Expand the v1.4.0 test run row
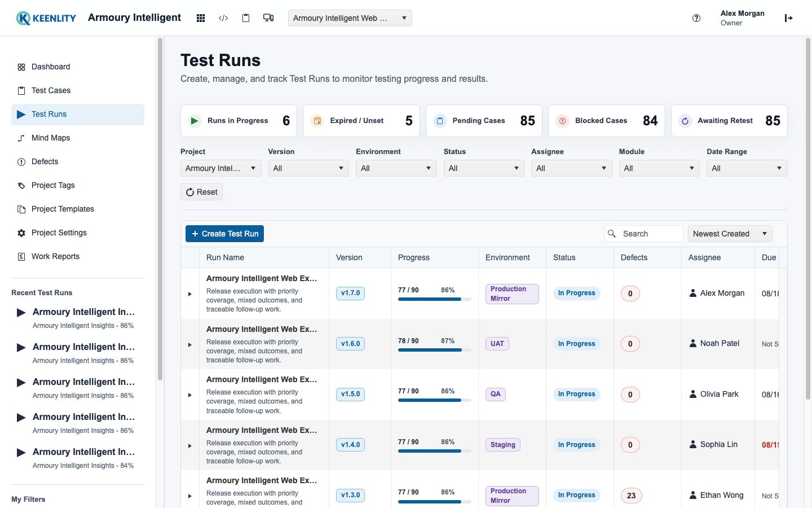This screenshot has height=508, width=812. click(x=190, y=446)
